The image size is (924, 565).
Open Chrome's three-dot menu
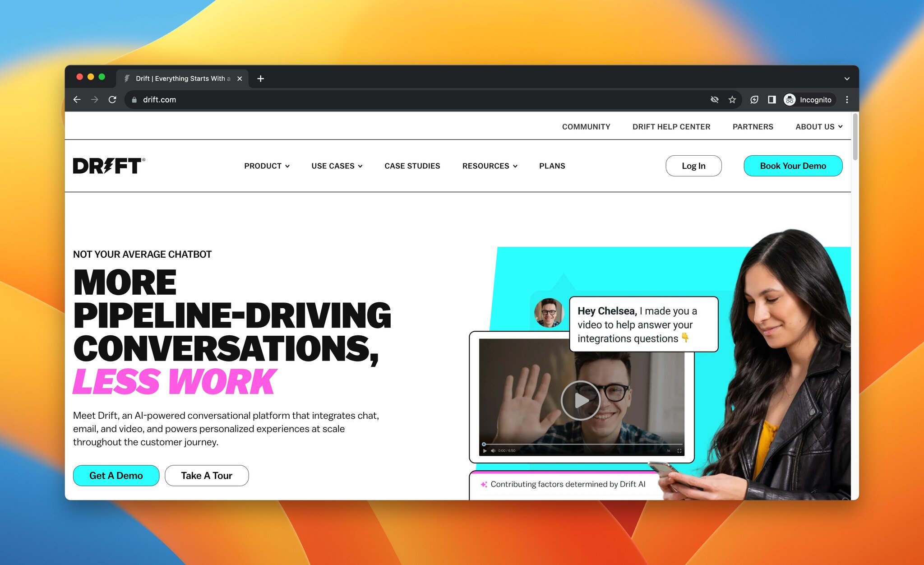[847, 100]
